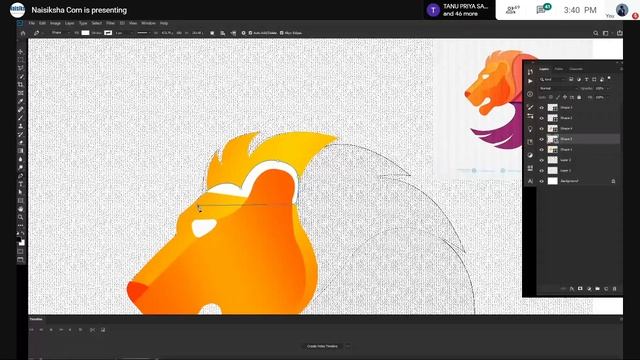Click the Fill color swatch in options bar

(85, 33)
